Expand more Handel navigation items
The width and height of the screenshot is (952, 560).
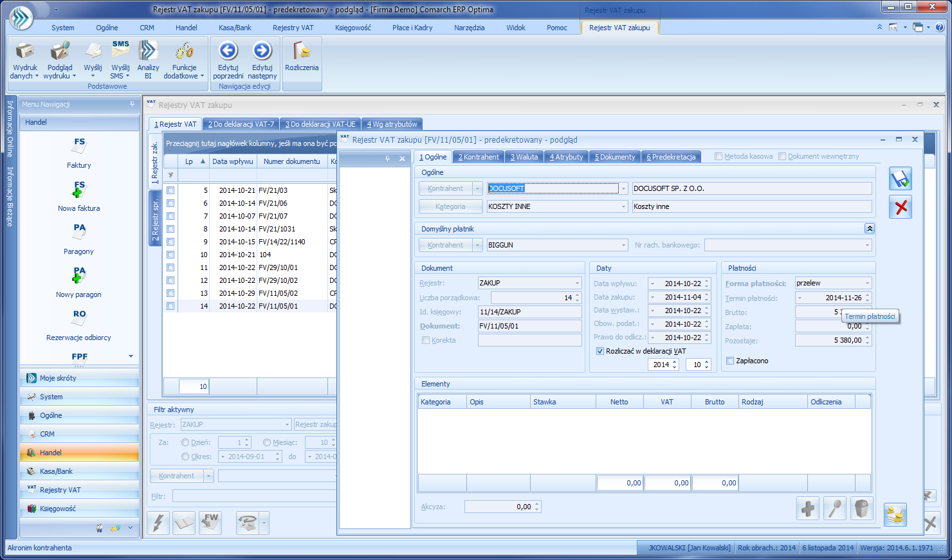click(x=131, y=356)
